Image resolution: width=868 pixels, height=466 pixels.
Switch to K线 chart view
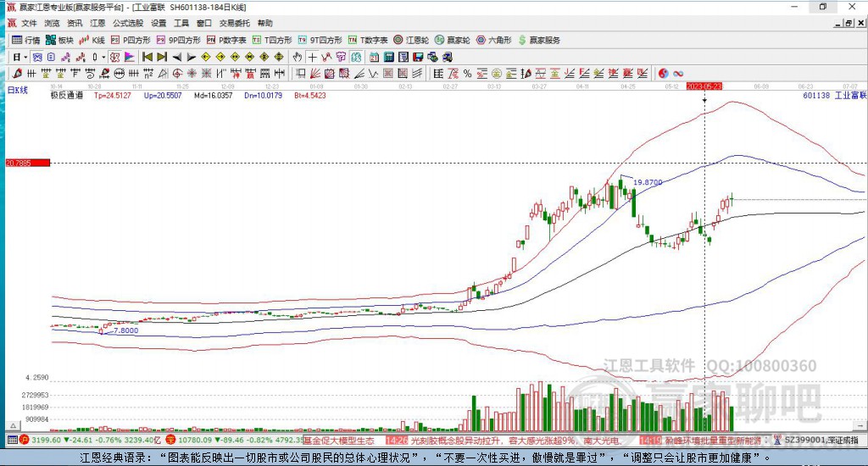tap(92, 40)
